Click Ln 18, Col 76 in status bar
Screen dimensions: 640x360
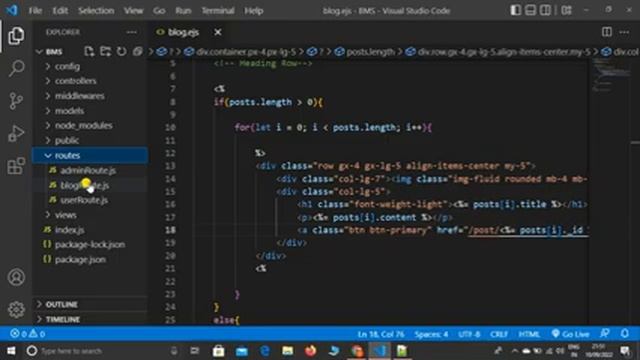pyautogui.click(x=381, y=334)
